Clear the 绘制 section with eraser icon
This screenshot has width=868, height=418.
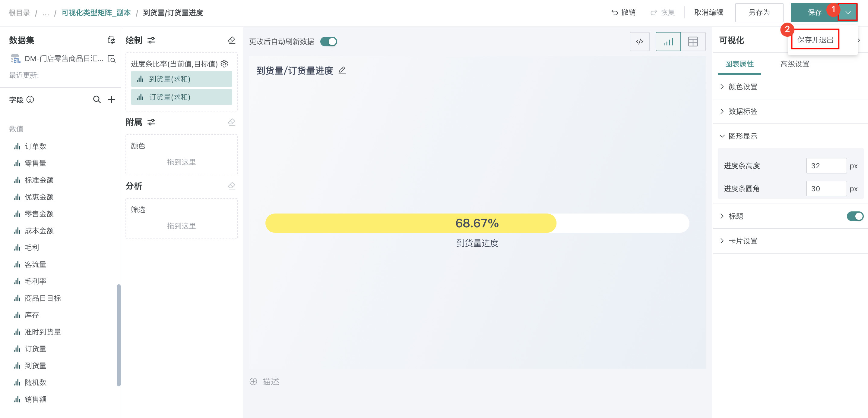tap(232, 40)
